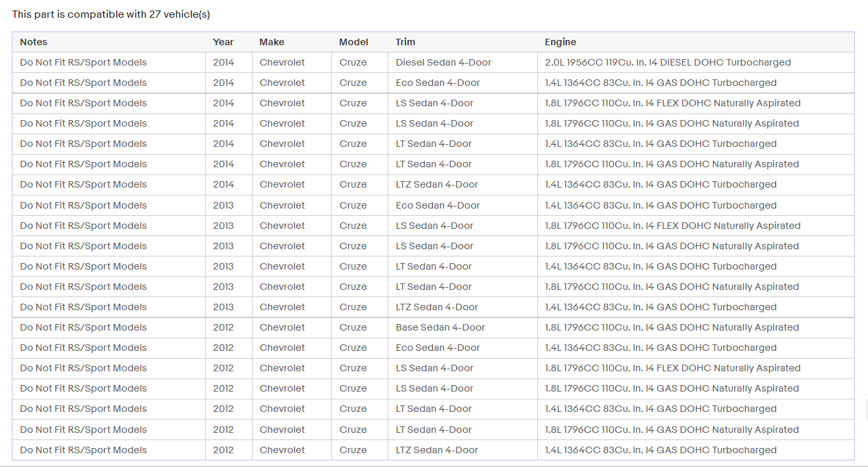
Task: Select the 2012 LTZ Sedan 4-Door trim
Action: click(x=437, y=450)
